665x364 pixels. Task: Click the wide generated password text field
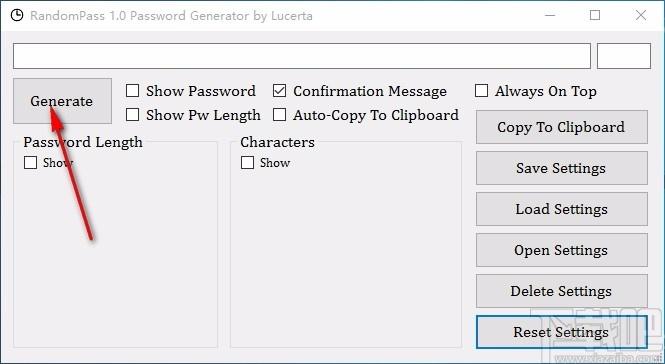click(302, 56)
